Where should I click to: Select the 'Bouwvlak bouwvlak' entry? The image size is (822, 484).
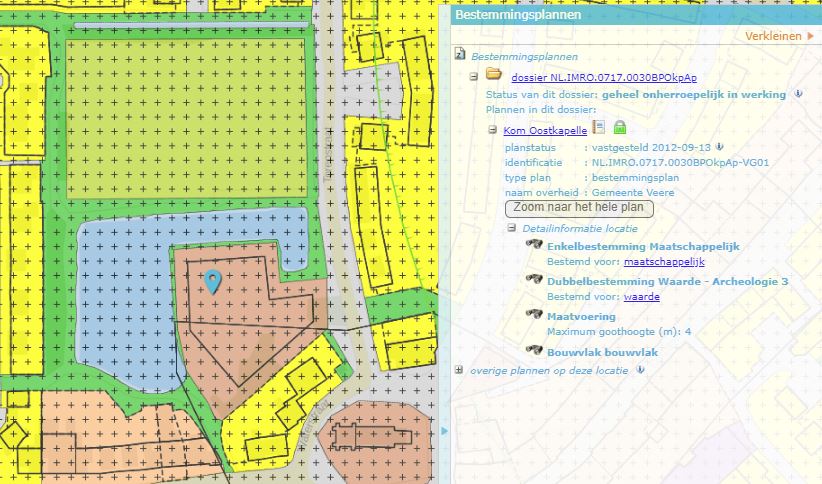(x=602, y=352)
